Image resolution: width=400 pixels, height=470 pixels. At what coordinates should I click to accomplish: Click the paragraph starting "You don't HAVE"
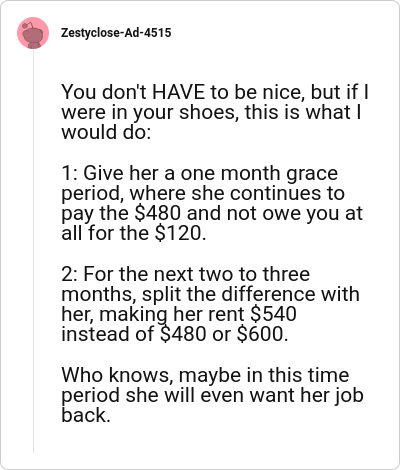coord(215,112)
